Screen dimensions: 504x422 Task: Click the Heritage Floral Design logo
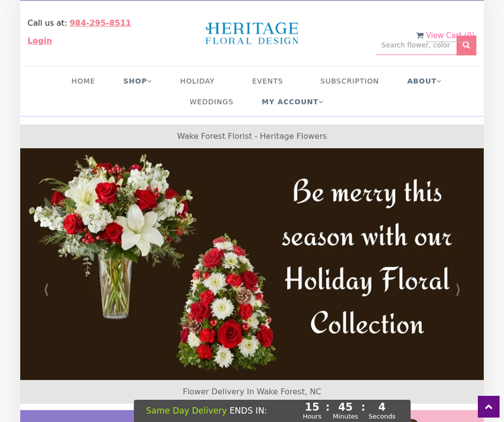coord(252,34)
